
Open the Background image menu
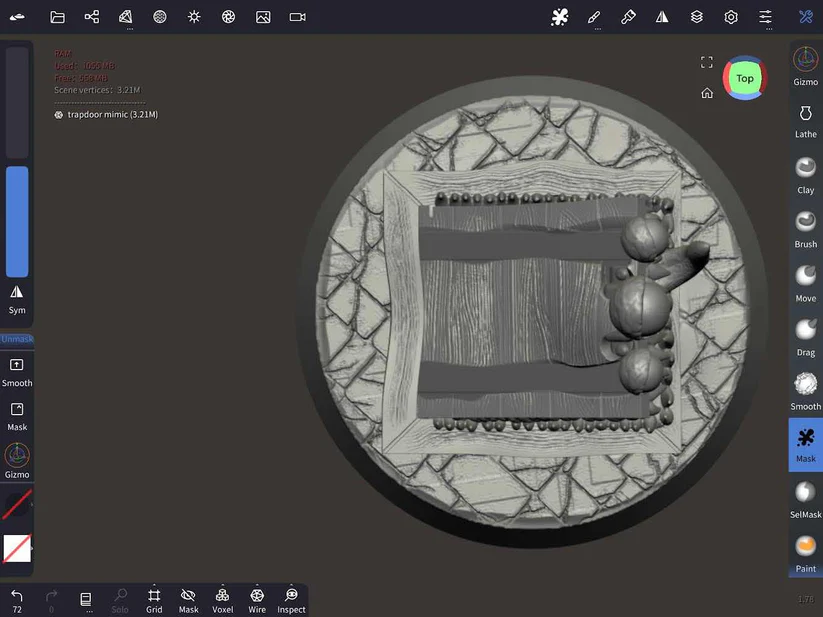(263, 17)
